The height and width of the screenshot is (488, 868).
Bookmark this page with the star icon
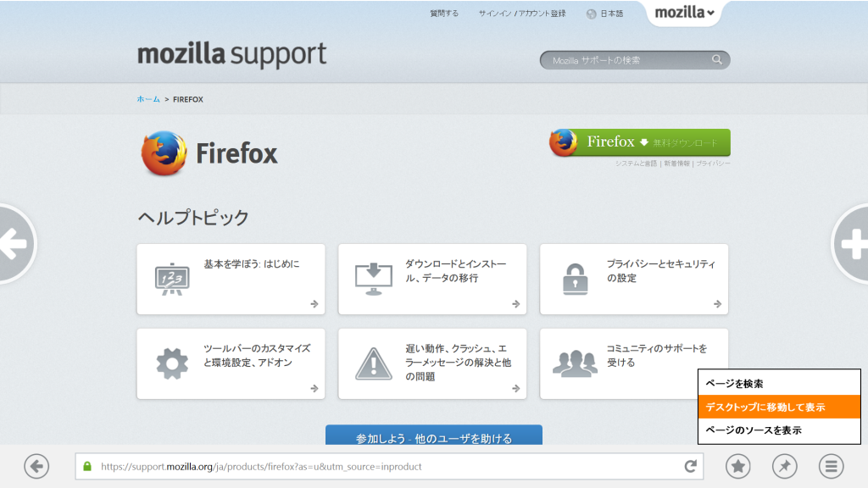[738, 467]
